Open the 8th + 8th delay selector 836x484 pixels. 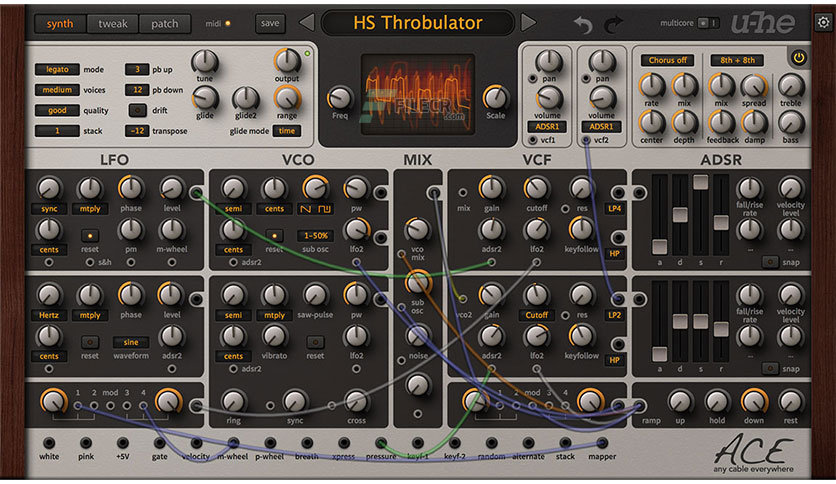tap(737, 60)
